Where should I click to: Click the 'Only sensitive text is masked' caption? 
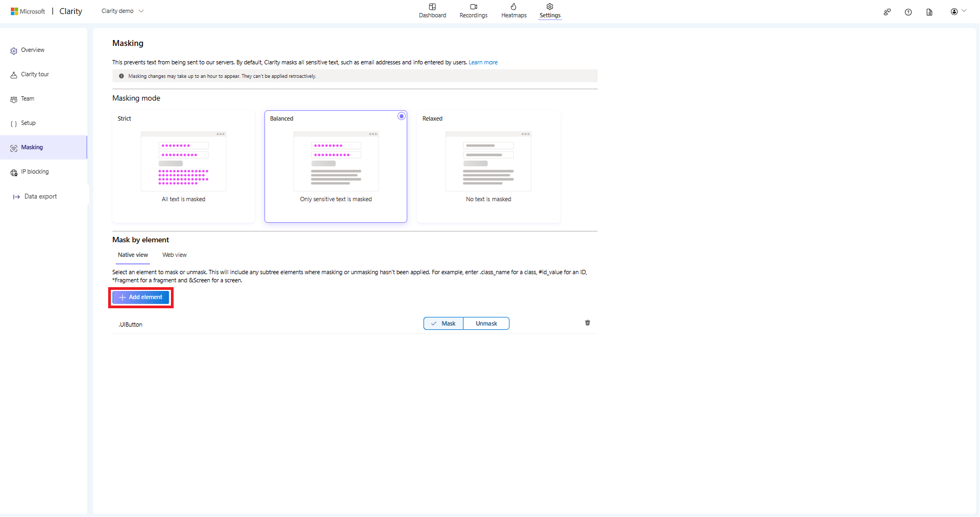(336, 199)
